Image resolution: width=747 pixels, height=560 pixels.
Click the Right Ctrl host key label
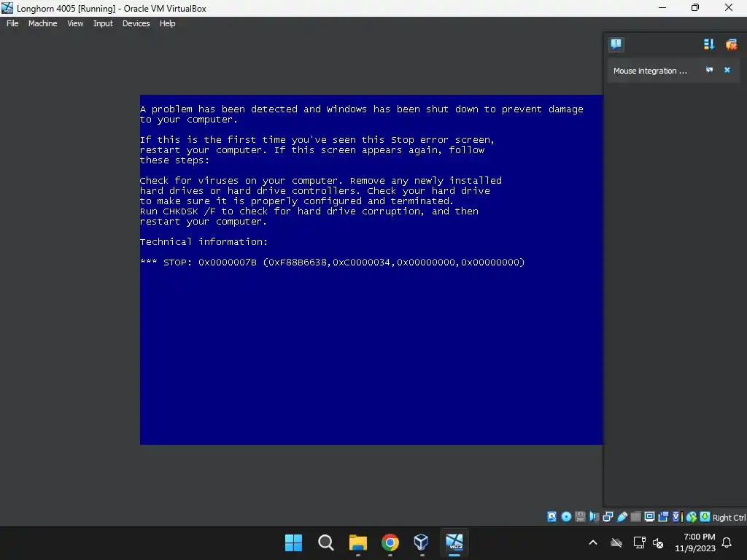729,518
